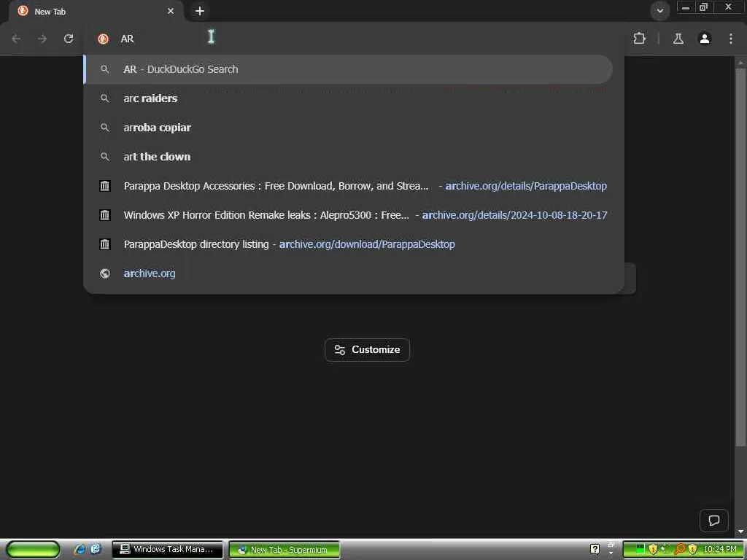Open the profile avatar icon
Image resolution: width=747 pixels, height=560 pixels.
click(705, 39)
